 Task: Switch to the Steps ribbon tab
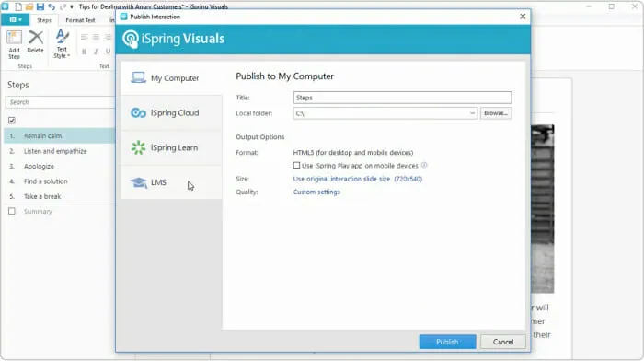(44, 20)
